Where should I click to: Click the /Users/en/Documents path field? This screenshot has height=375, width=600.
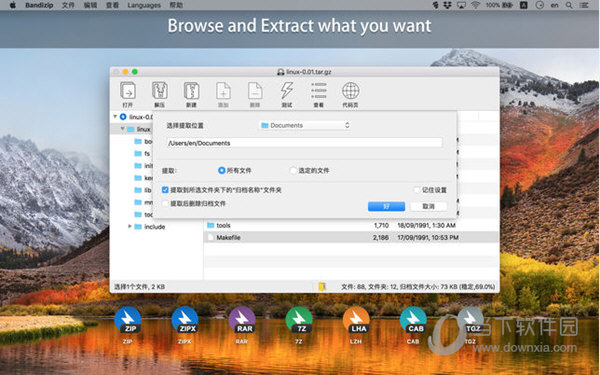pos(305,143)
